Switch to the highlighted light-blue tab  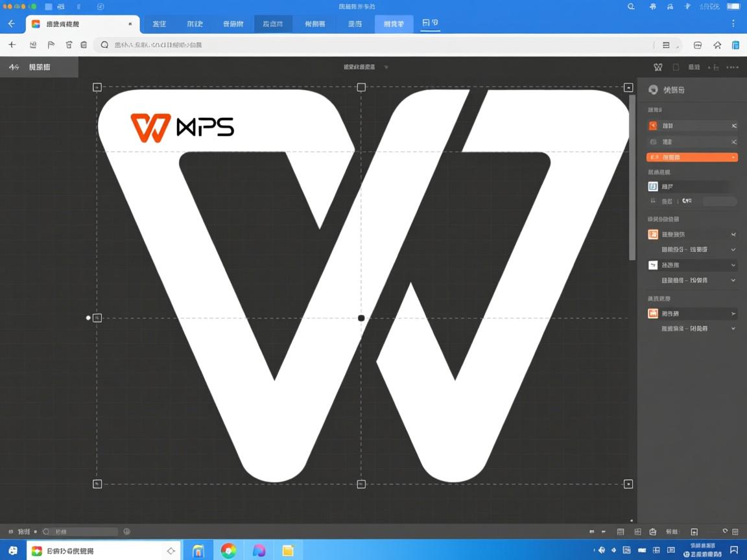[394, 24]
